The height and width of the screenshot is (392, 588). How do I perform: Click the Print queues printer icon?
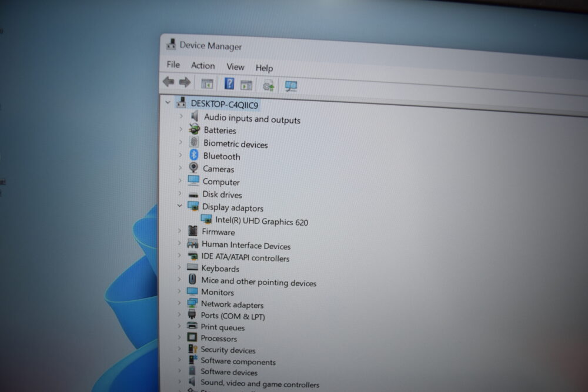point(192,326)
